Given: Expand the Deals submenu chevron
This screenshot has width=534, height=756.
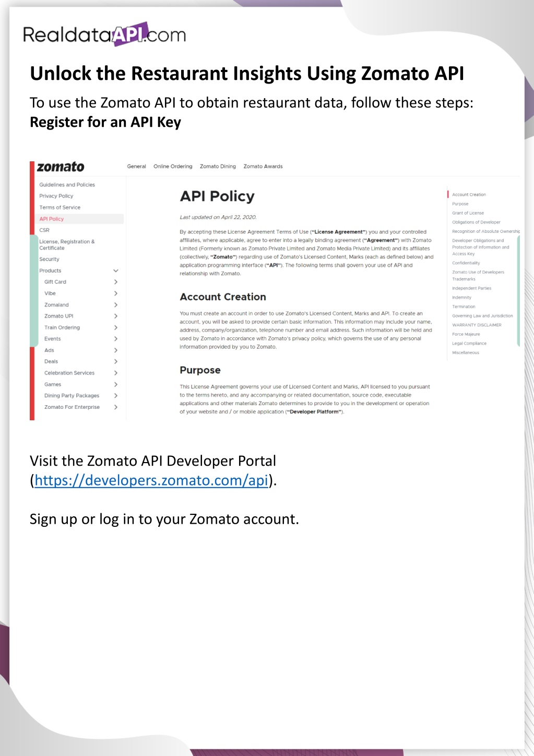Looking at the screenshot, I should [x=116, y=362].
